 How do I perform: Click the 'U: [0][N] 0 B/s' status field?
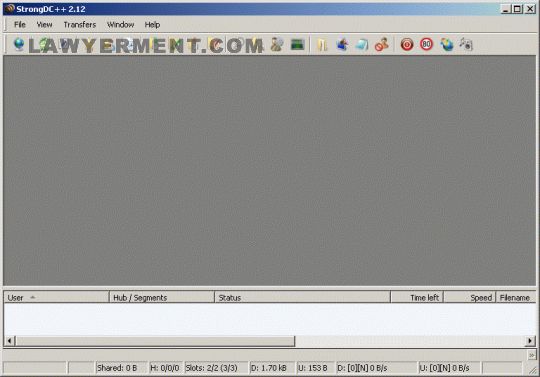[449, 368]
